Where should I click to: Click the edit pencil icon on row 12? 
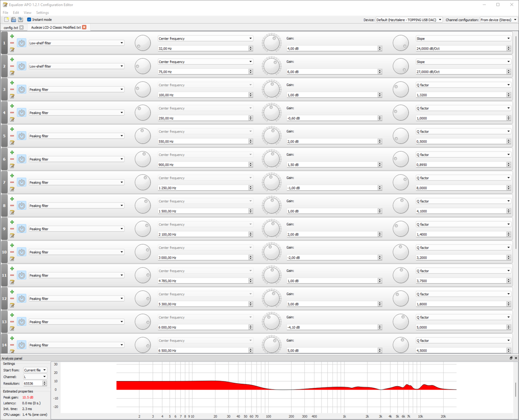pos(12,305)
